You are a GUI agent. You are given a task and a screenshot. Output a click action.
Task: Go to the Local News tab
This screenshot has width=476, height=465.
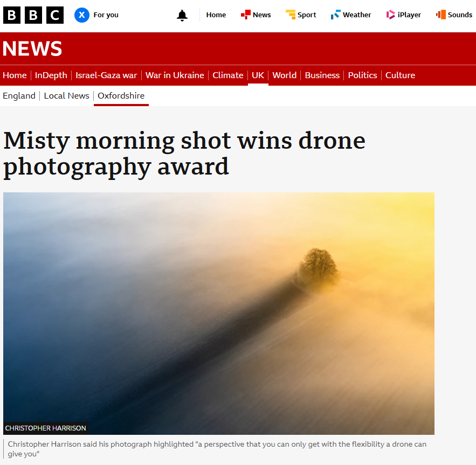tap(67, 96)
